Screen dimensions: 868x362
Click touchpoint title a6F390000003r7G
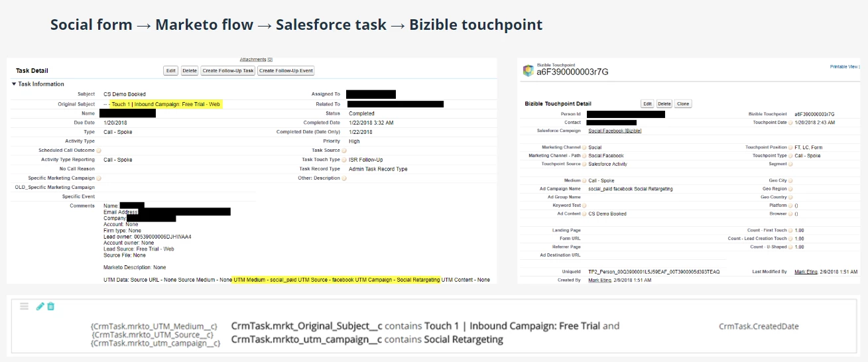(572, 72)
